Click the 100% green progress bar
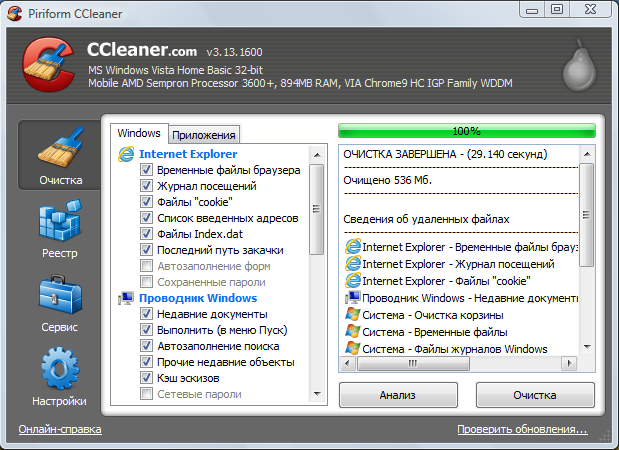 point(467,131)
